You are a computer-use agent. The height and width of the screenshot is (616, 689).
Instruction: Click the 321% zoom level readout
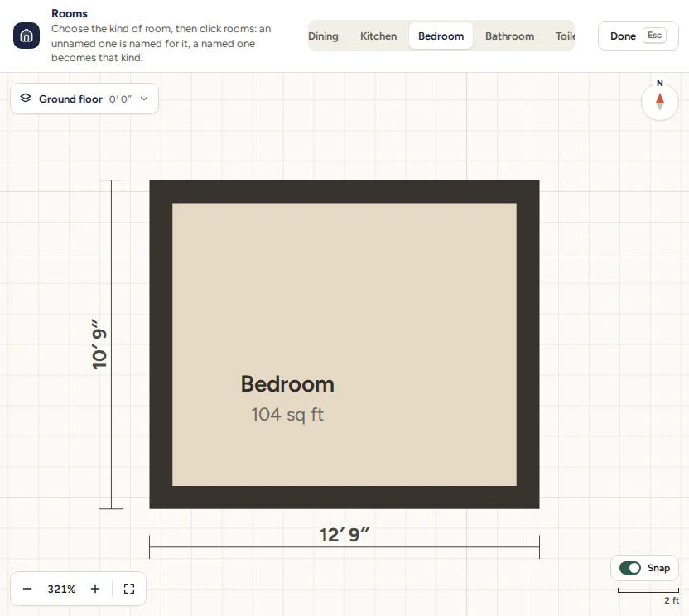[x=61, y=590]
